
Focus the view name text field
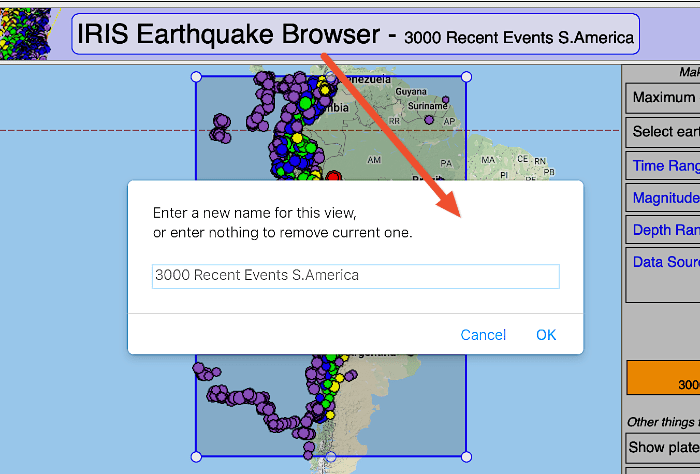355,276
